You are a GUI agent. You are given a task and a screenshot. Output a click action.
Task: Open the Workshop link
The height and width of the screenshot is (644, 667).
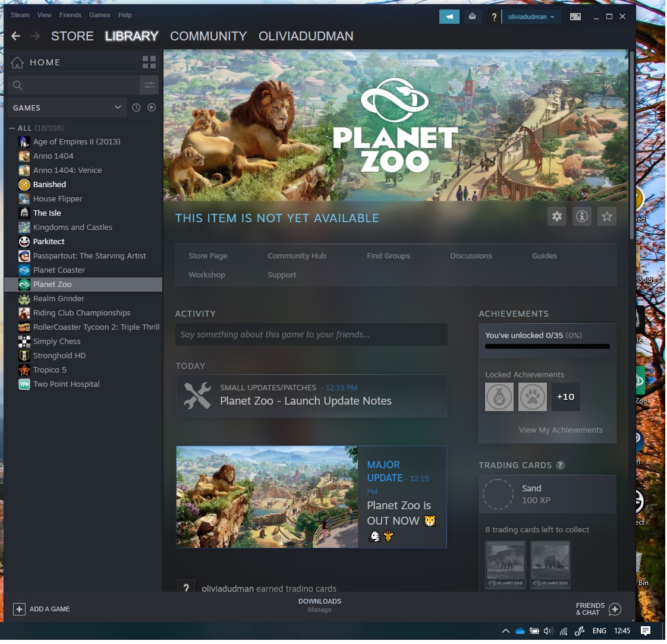click(x=207, y=274)
